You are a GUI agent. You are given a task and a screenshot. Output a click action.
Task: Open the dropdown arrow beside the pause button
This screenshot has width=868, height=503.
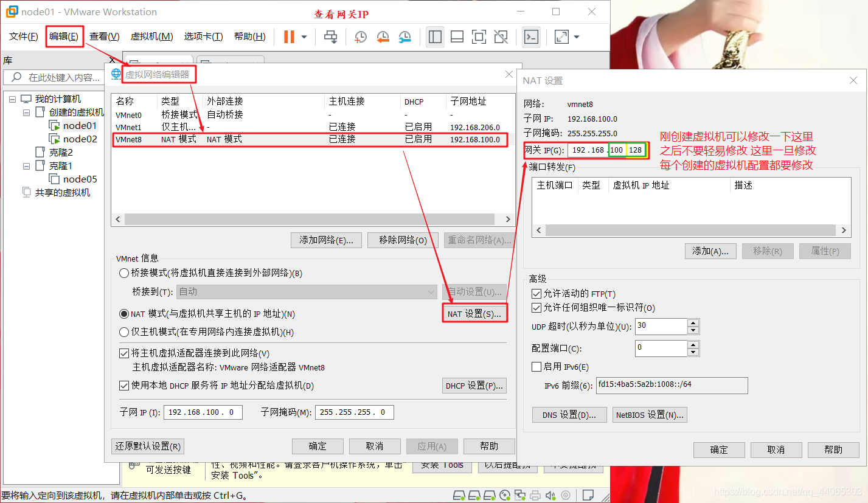tap(304, 37)
